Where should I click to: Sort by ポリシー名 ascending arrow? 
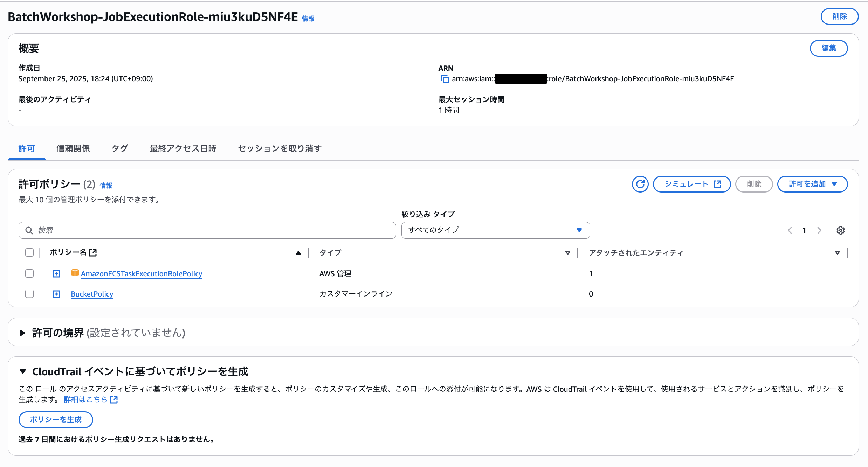298,253
